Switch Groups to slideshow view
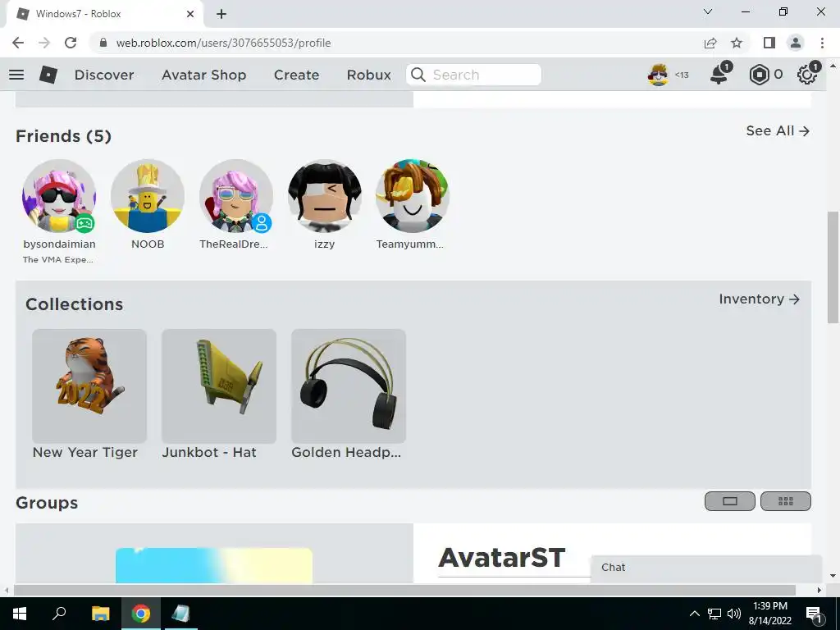The image size is (840, 630). (x=729, y=501)
